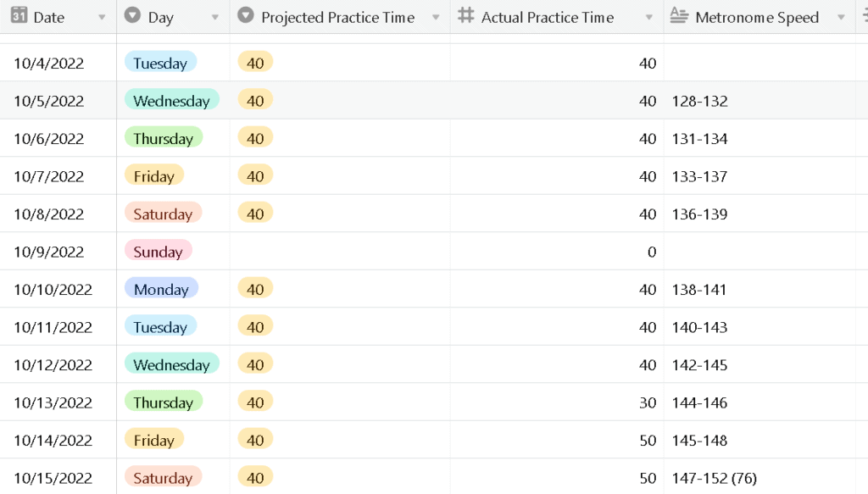Open Actual Practice Time column dropdown arrow
The image size is (868, 494).
648,17
